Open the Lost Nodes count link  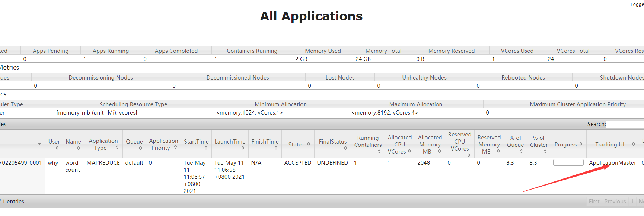coord(309,86)
